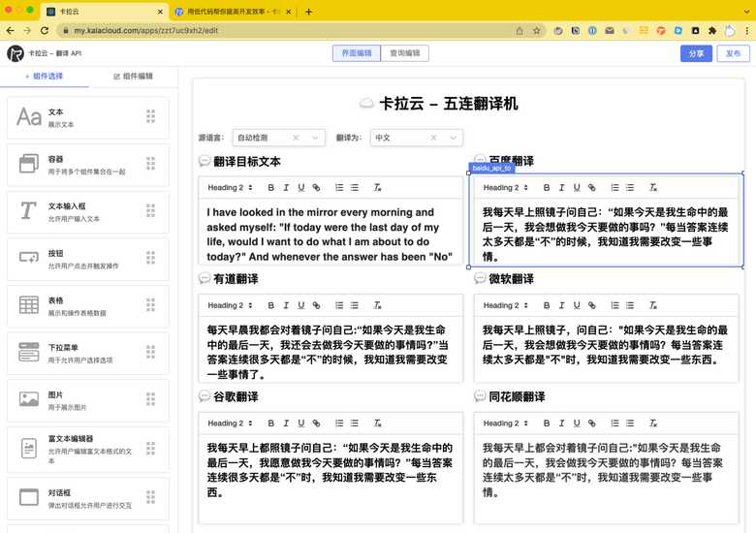The image size is (756, 533).
Task: Open Heading 2 dropdown in 同花顺翻译 editor
Action: tap(506, 423)
